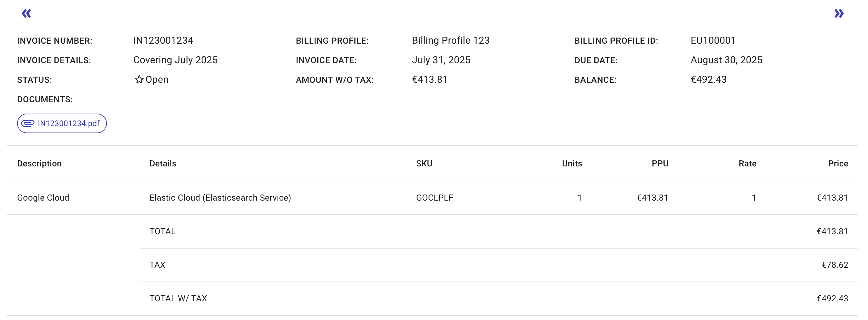Click the TOTAL row amount €413.81
This screenshot has width=868, height=320.
(833, 231)
